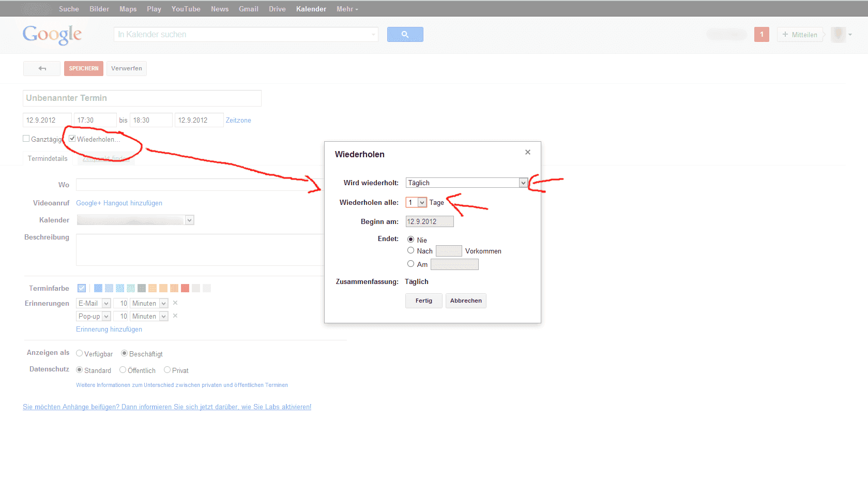Choose the red Terminfarbe color swatch
This screenshot has width=868, height=478.
click(185, 288)
